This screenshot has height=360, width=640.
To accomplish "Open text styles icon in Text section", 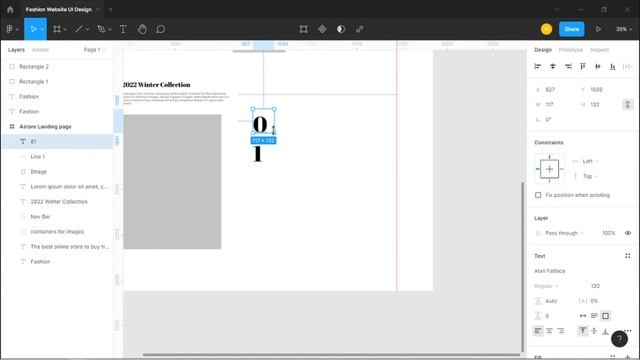I will (627, 256).
